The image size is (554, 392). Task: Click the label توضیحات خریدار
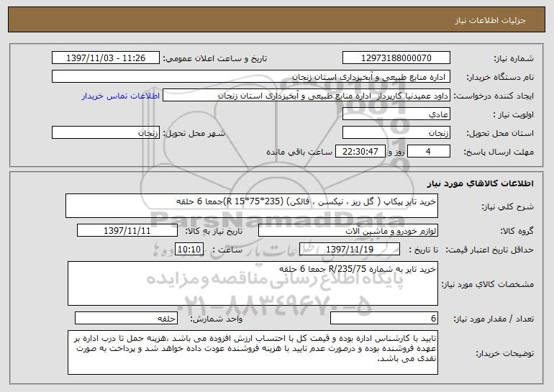[505, 352]
